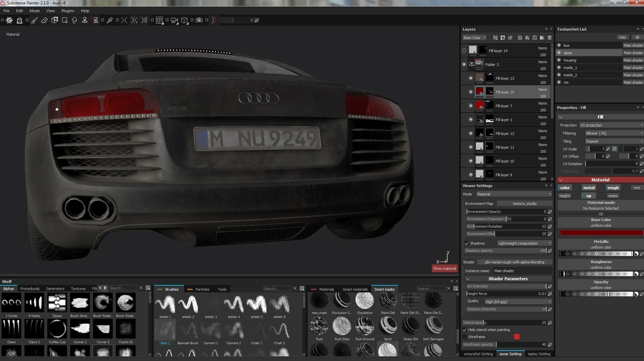Delete selected layer with trash icon
Image resolution: width=644 pixels, height=361 pixels.
tap(550, 38)
